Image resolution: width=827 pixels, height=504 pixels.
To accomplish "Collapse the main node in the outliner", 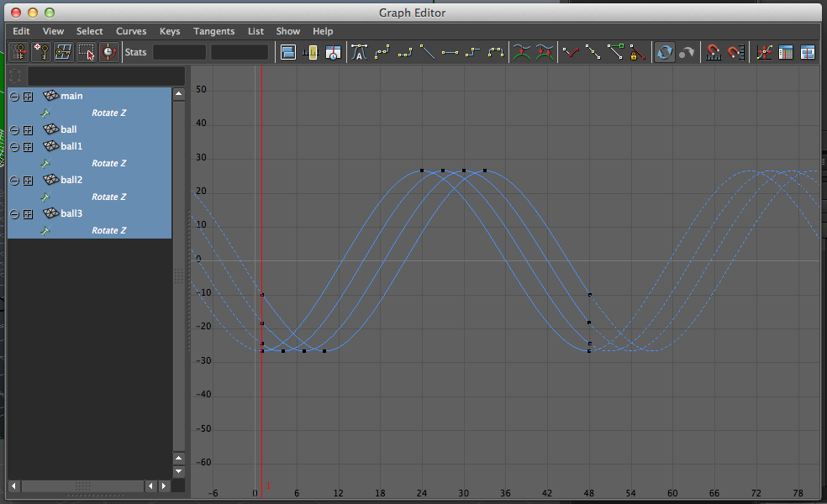I will point(13,96).
